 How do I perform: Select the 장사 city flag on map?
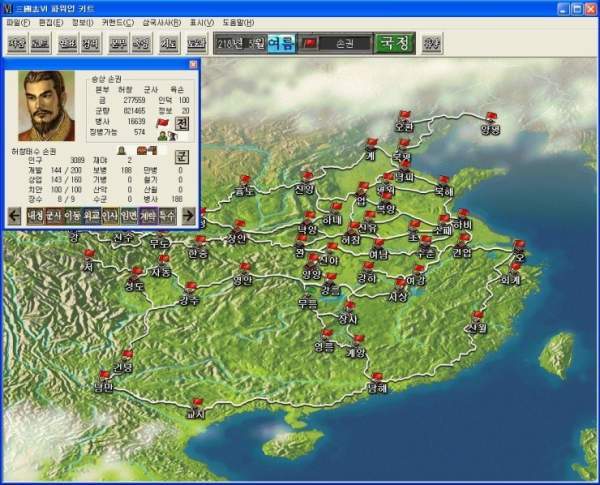click(x=349, y=307)
